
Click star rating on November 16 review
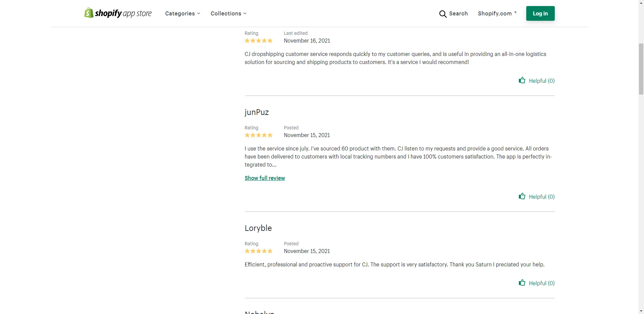tap(259, 41)
